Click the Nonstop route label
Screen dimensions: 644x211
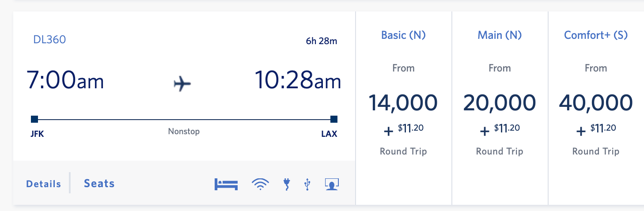tap(184, 132)
